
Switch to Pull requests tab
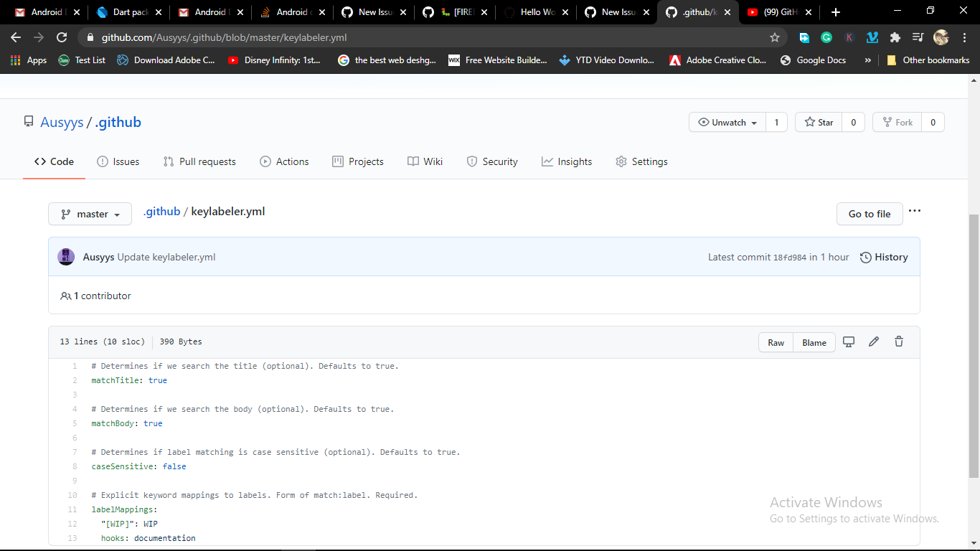tap(199, 161)
